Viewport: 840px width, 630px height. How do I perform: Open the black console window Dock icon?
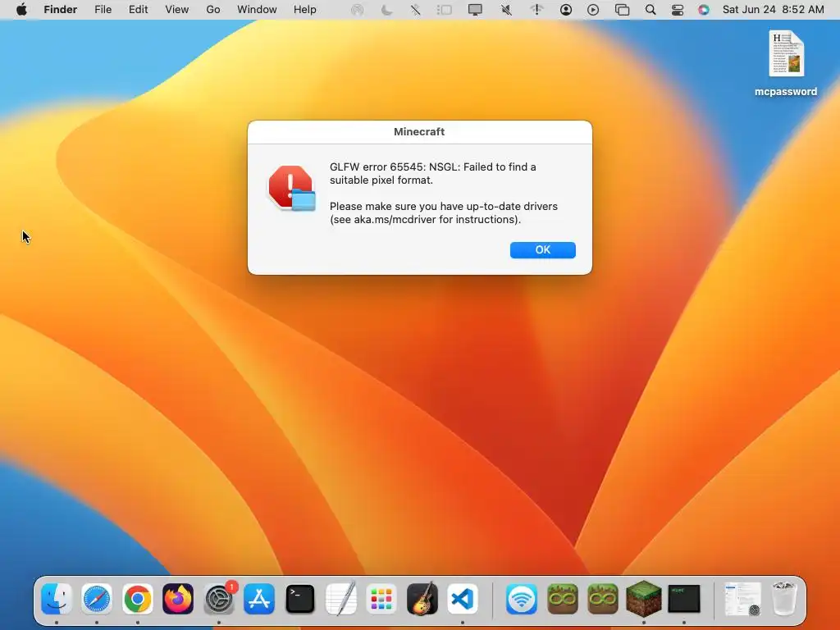pyautogui.click(x=684, y=598)
